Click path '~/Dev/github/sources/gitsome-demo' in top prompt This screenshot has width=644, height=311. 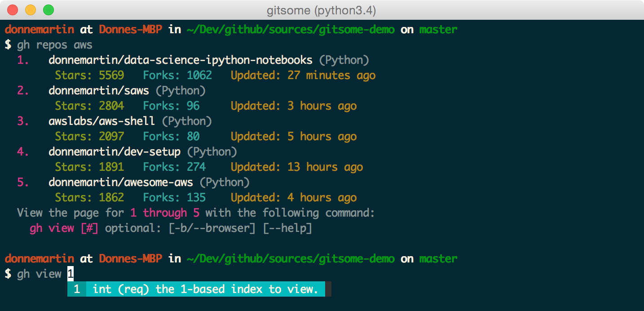pos(291,30)
